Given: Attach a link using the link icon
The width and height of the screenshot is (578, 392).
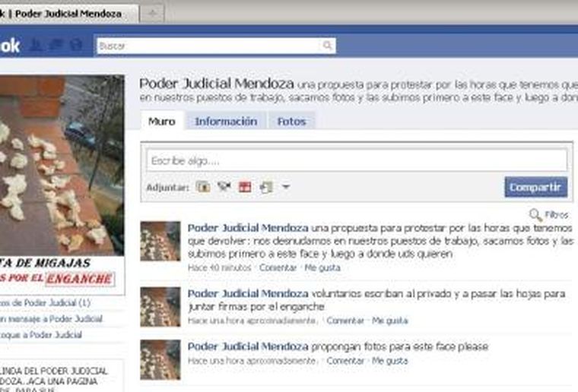Looking at the screenshot, I should tap(265, 187).
